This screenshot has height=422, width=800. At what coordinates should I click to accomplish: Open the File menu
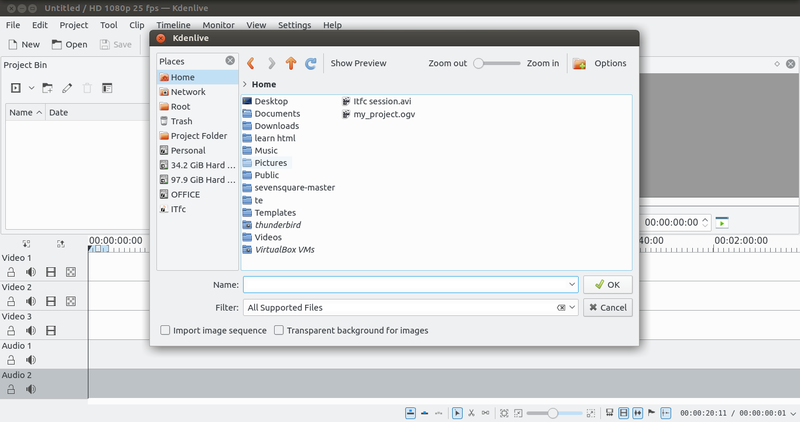(x=13, y=25)
